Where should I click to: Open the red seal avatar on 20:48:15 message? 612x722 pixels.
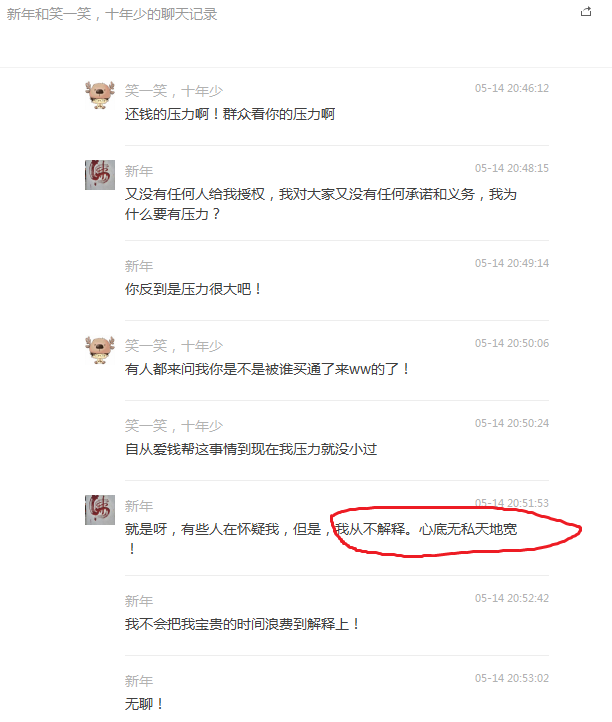coord(100,175)
